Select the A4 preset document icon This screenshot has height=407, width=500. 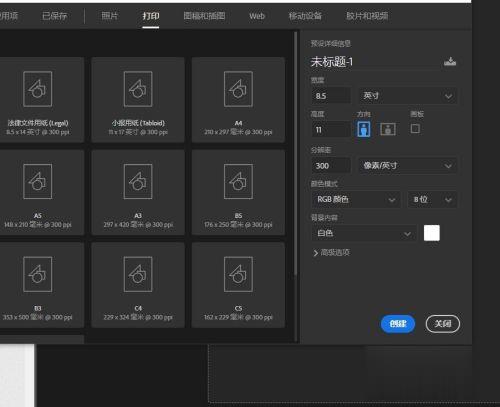(238, 89)
